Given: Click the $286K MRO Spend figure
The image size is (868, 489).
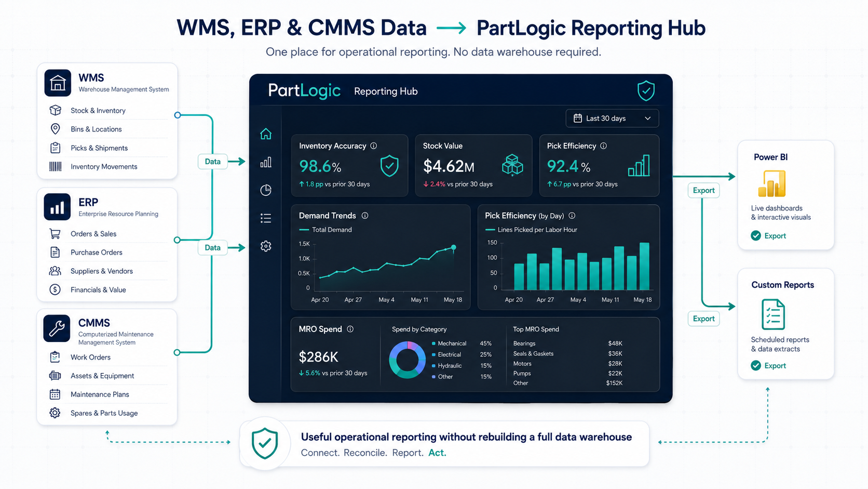Looking at the screenshot, I should click(x=318, y=357).
